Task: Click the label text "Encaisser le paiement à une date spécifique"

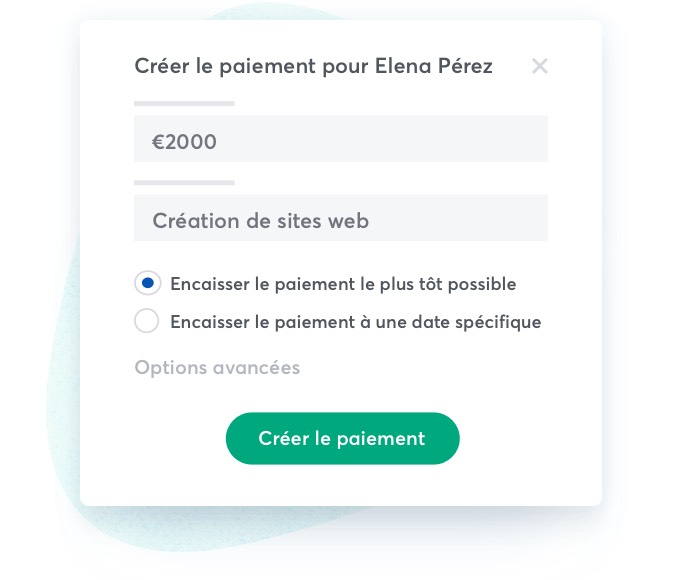Action: pyautogui.click(x=355, y=322)
